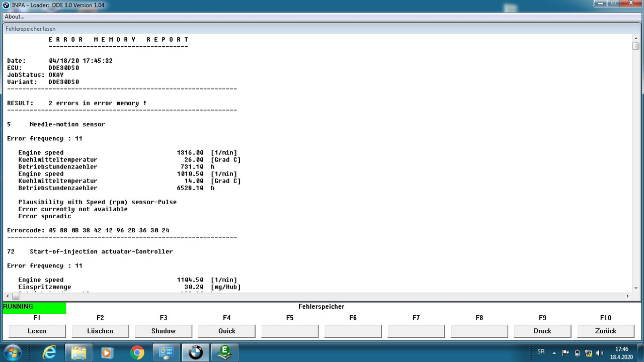Click the date '04/18/20 17:45:32'

80,61
